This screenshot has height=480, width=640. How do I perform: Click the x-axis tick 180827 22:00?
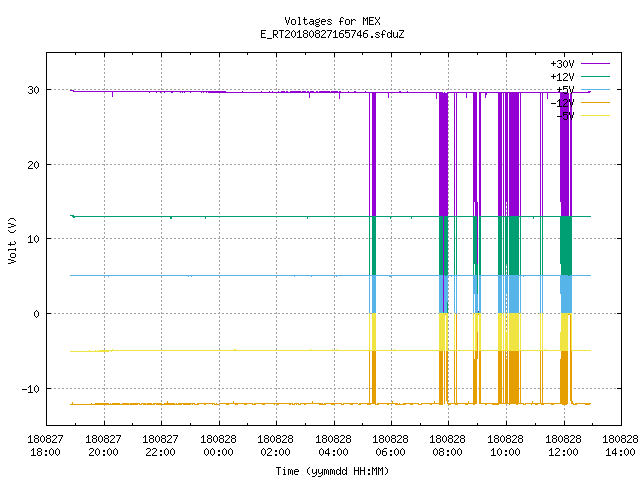[160, 446]
